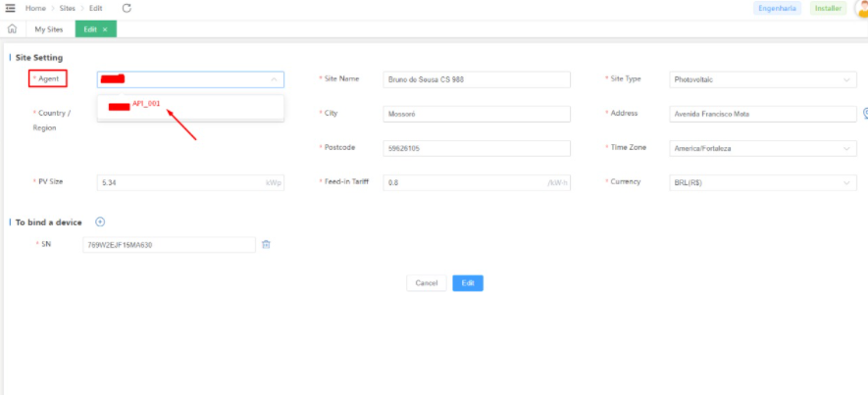
Task: Click into the Postcode field
Action: 476,148
